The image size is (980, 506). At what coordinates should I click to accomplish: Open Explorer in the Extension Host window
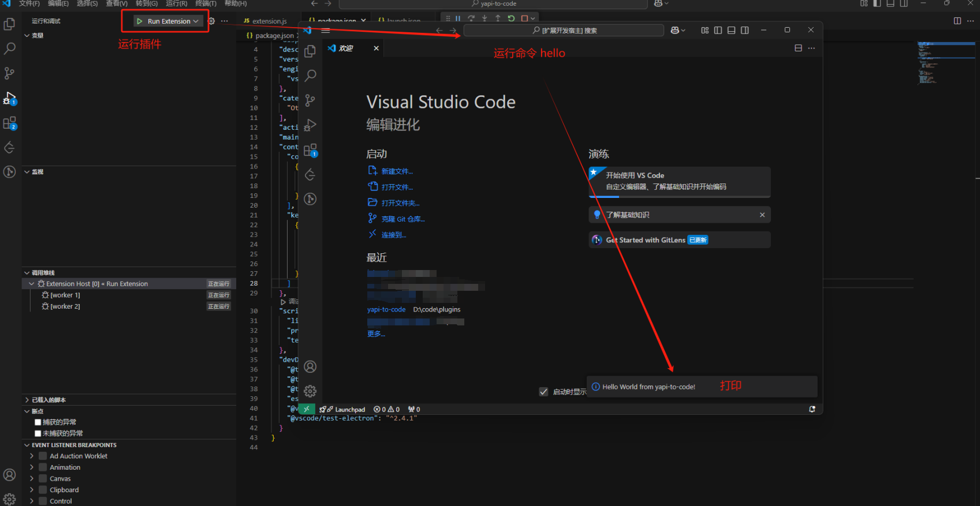click(x=310, y=51)
